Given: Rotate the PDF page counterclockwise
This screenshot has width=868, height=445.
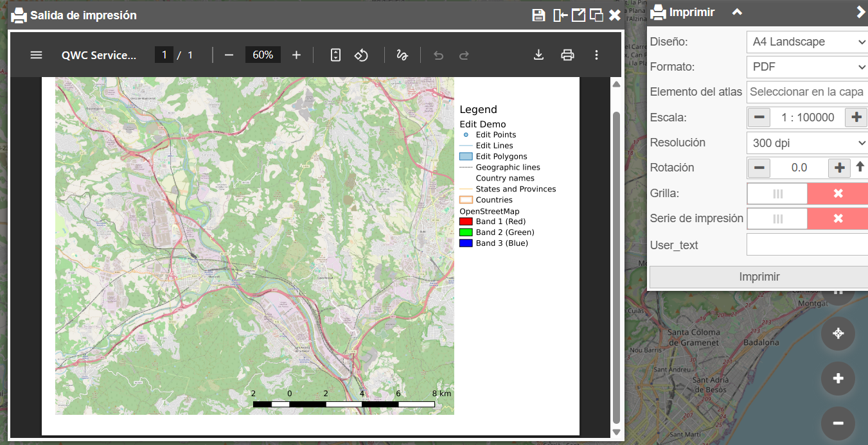Looking at the screenshot, I should [x=361, y=55].
